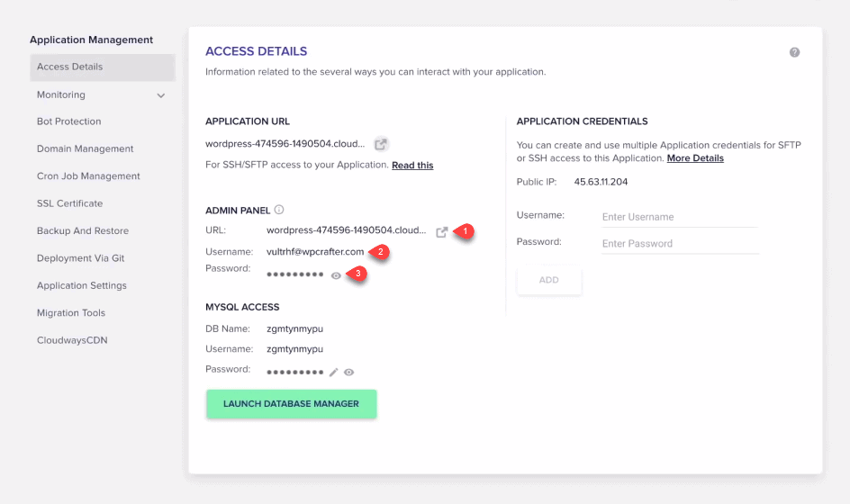850x504 pixels.
Task: Reveal the MySQL password with the eye icon
Action: pyautogui.click(x=349, y=373)
